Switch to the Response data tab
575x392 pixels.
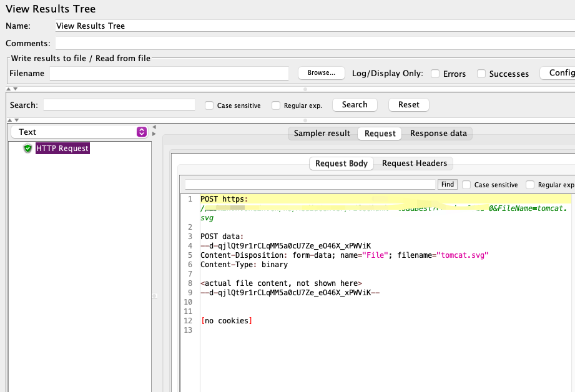point(438,134)
